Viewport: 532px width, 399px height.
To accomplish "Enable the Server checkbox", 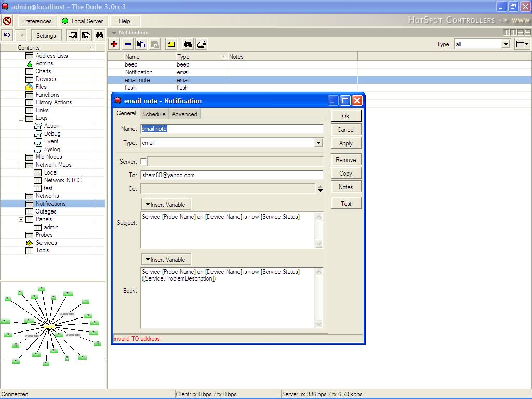I will point(144,162).
